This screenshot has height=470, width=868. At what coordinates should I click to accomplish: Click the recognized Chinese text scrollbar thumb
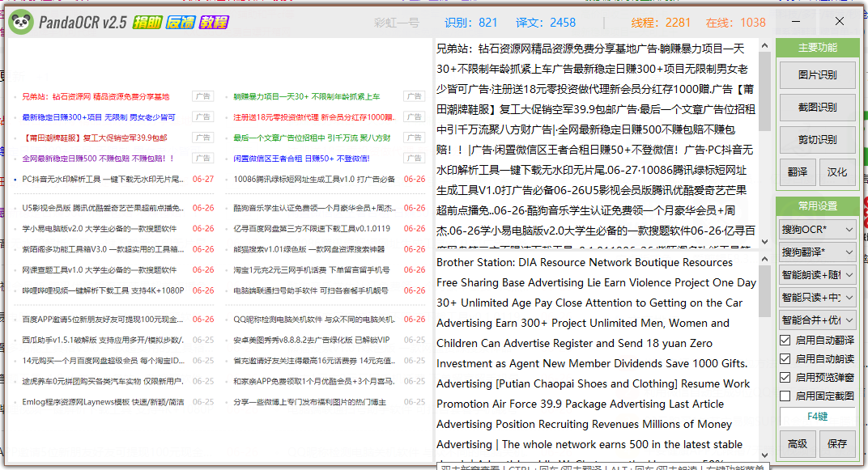coord(764,91)
